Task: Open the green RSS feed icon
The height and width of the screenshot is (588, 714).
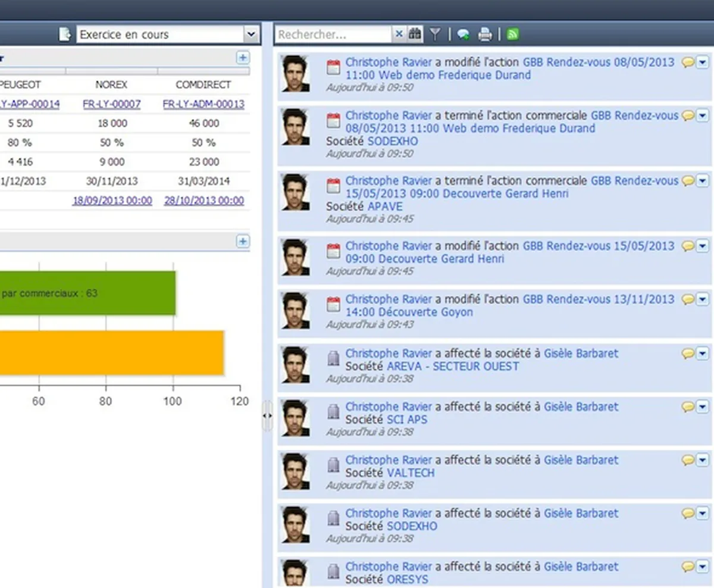Action: pyautogui.click(x=512, y=35)
